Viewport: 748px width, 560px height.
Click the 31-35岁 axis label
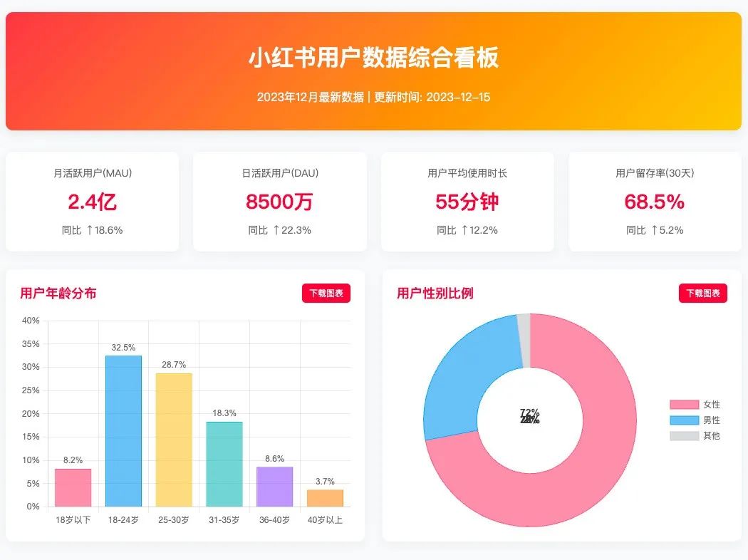[224, 520]
